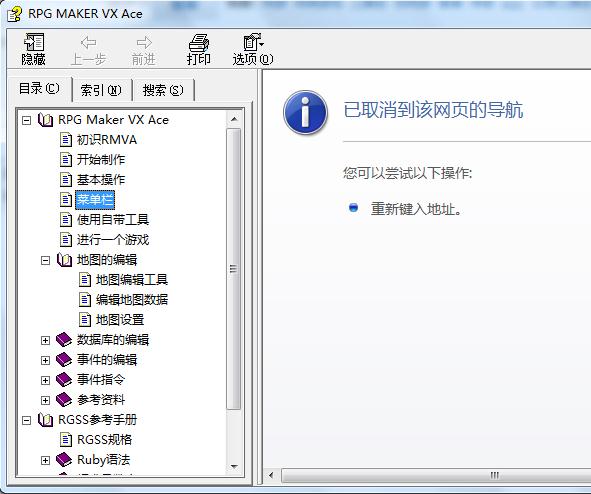Select the 地图编辑工具 topic
Screen dimensions: 591x494
(x=132, y=280)
